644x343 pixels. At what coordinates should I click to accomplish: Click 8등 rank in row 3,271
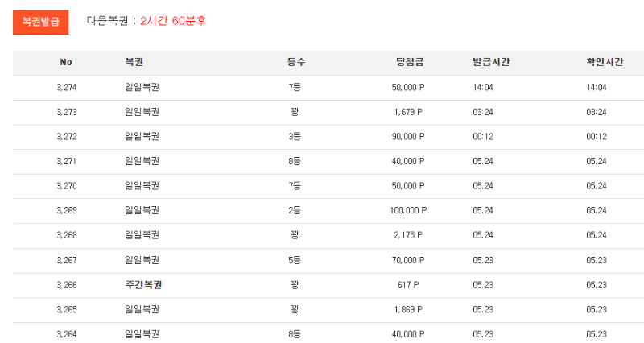[295, 161]
